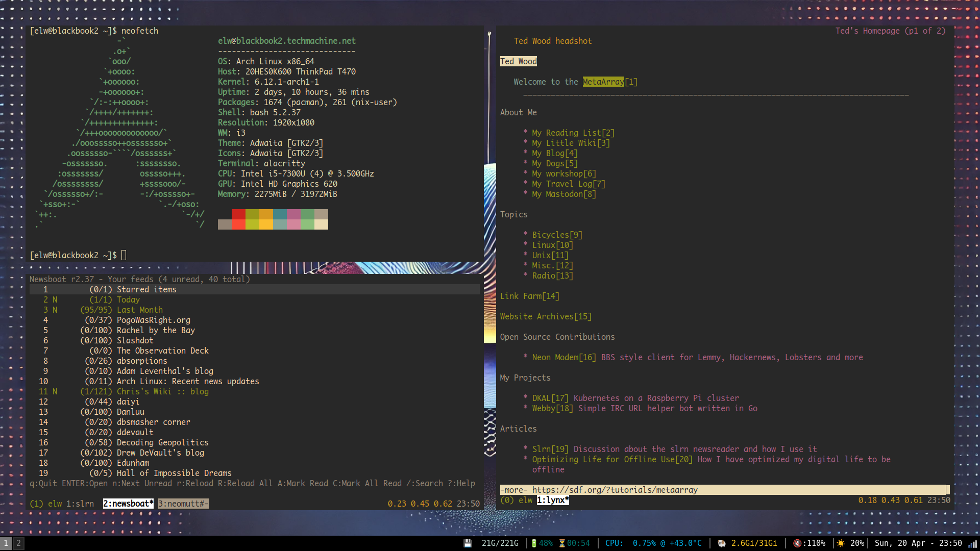The width and height of the screenshot is (980, 551).
Task: Select the 1:slrn tmux window
Action: tap(80, 504)
